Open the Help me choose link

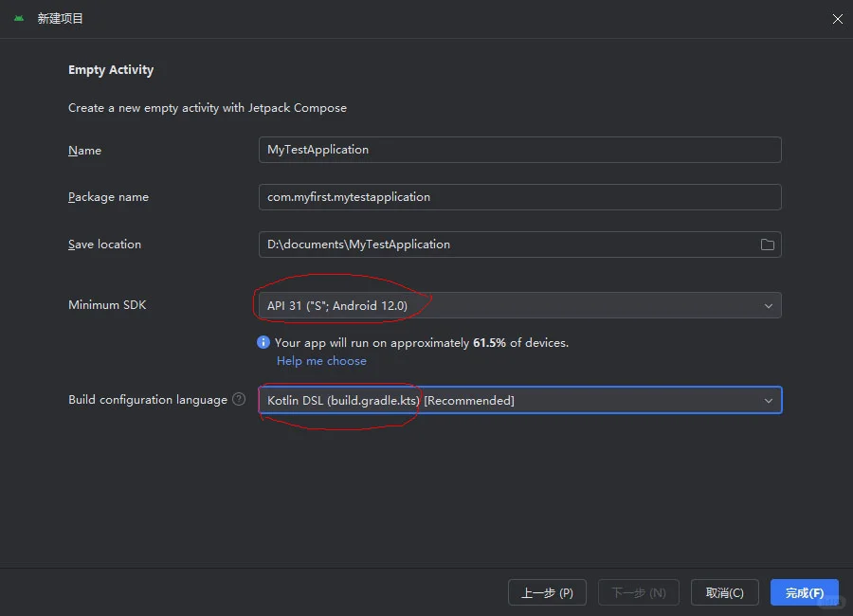tap(321, 361)
